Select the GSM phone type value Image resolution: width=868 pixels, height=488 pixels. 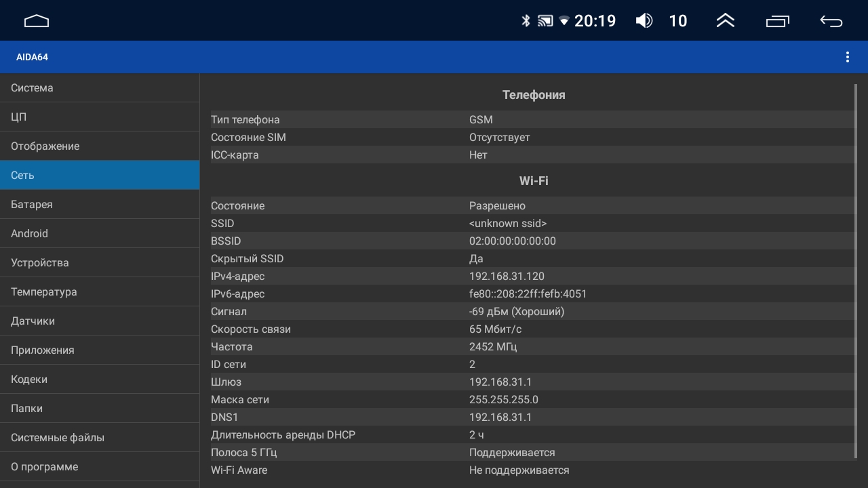(481, 120)
